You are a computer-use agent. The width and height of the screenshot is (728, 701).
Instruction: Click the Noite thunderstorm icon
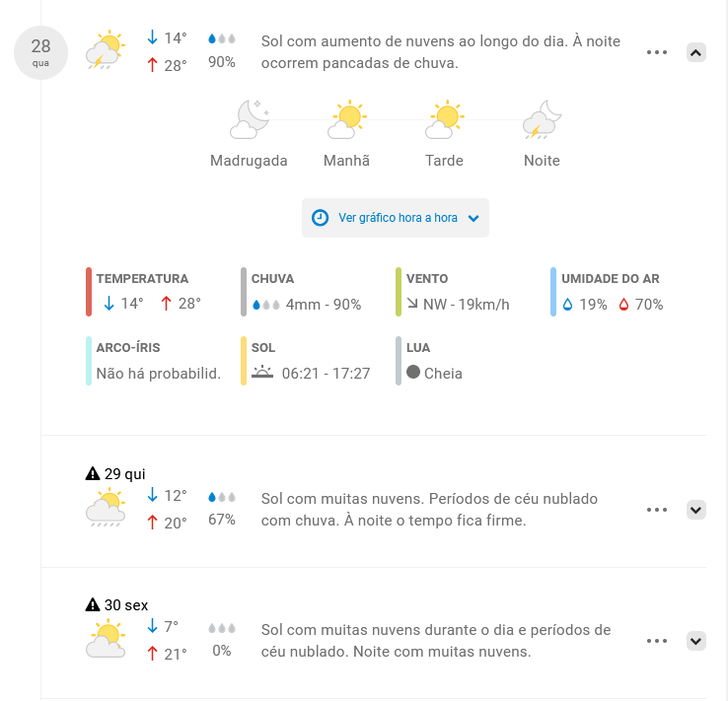coord(542,119)
